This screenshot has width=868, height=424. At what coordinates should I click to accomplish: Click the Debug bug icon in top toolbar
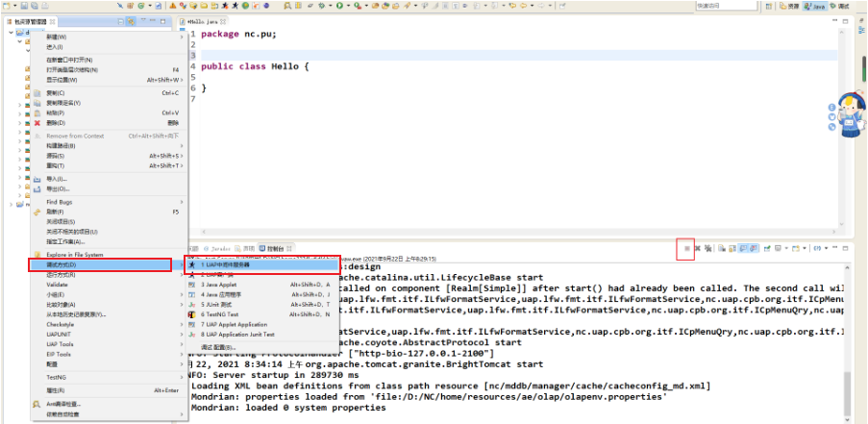[x=323, y=6]
